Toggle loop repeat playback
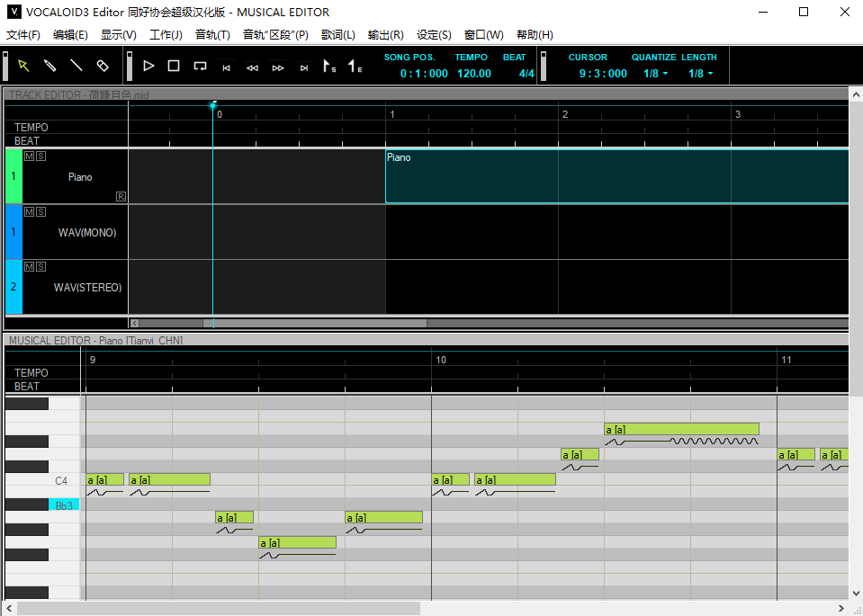The height and width of the screenshot is (616, 863). (200, 66)
